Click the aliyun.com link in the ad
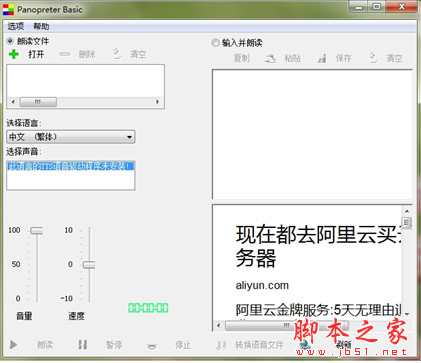Viewport: 421px width, 363px height. 262,285
